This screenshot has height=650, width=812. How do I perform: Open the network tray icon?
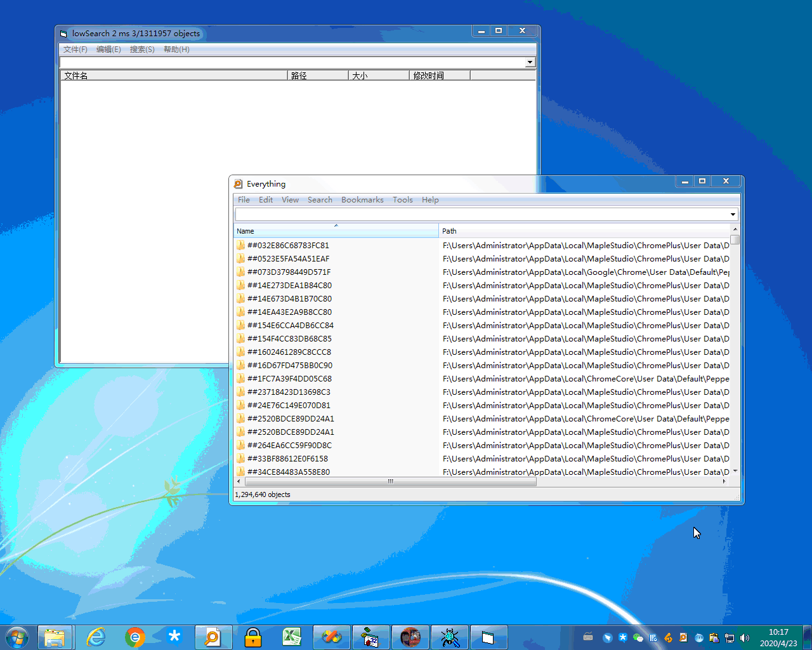coord(730,638)
